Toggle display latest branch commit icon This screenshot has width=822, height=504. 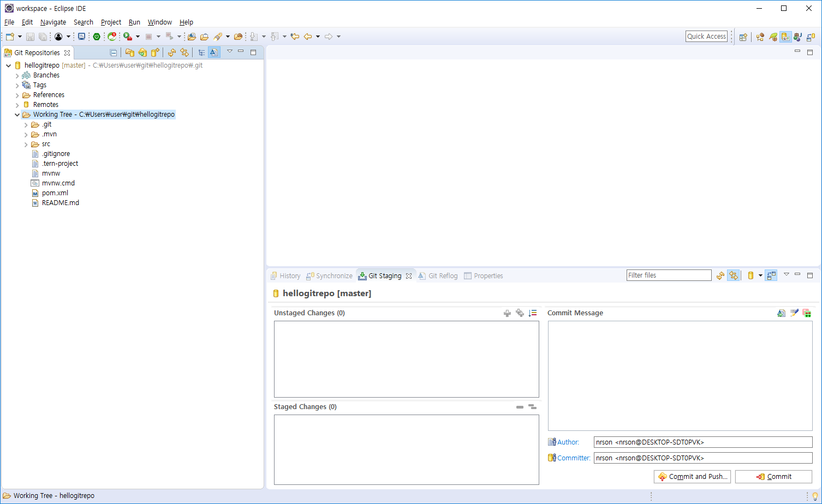(x=214, y=52)
